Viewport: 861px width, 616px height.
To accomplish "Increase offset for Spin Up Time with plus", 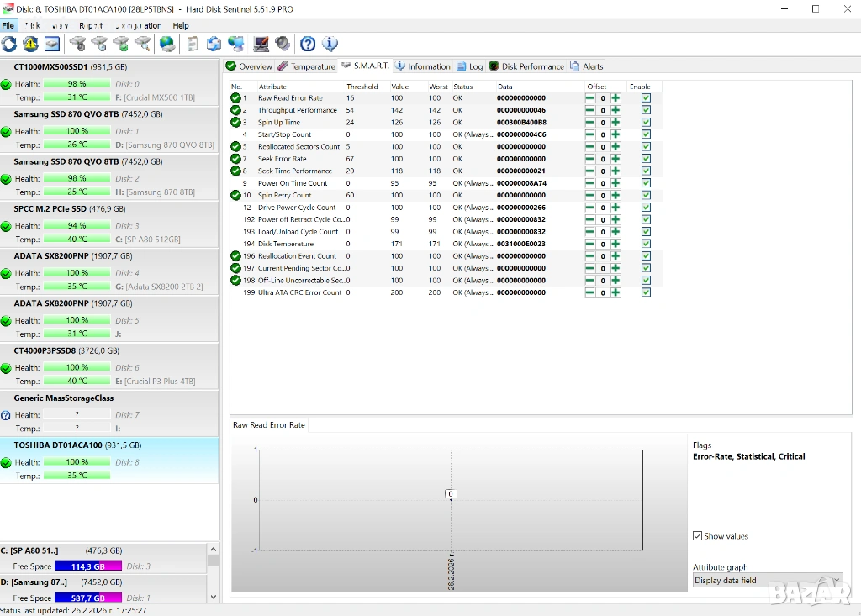I will (615, 123).
